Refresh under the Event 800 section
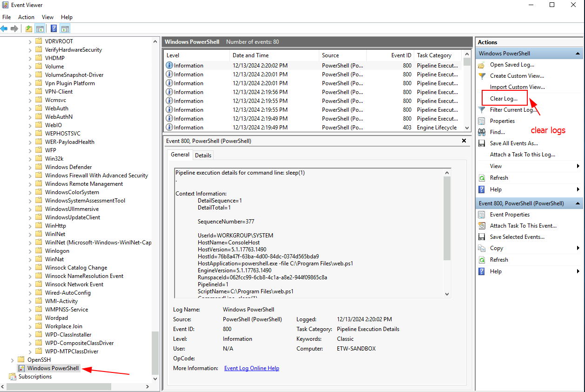This screenshot has height=392, width=585. coord(499,260)
